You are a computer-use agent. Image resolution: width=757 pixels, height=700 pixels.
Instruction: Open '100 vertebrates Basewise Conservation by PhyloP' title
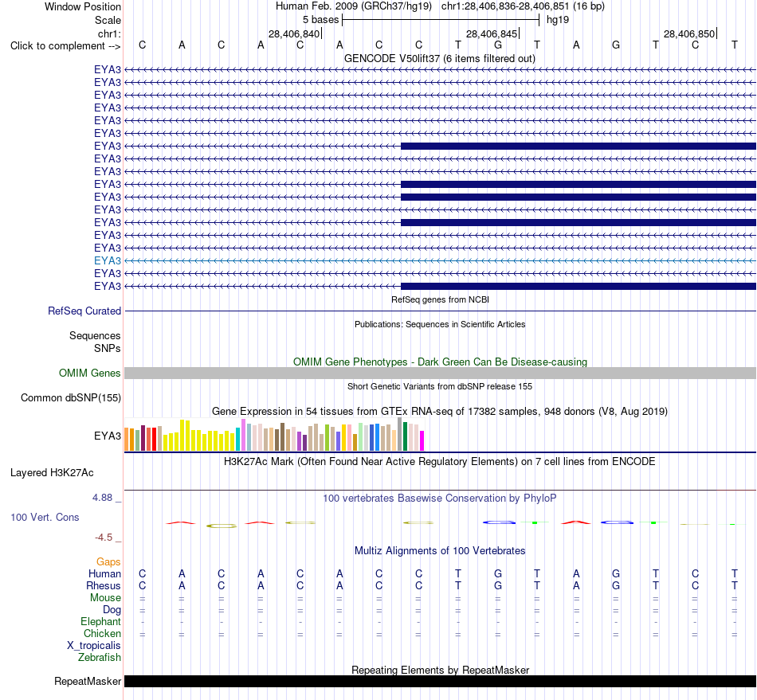click(440, 499)
